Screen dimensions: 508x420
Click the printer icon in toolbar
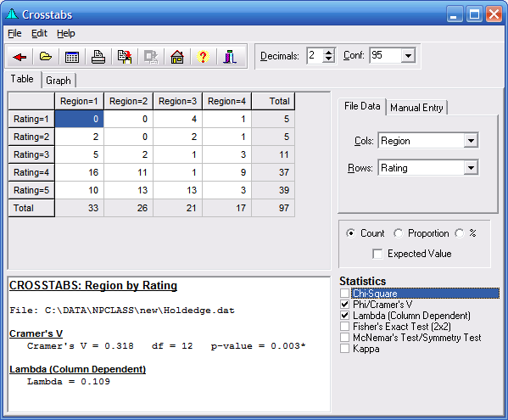(x=98, y=57)
